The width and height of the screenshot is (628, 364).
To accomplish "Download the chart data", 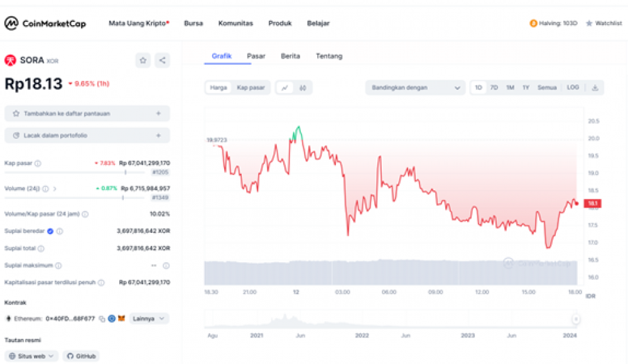I will (595, 88).
